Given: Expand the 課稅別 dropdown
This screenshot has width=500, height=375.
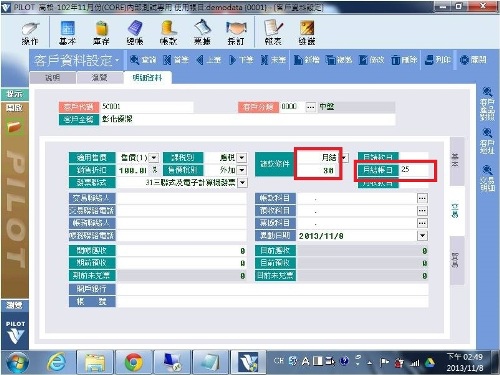Looking at the screenshot, I should pos(242,157).
